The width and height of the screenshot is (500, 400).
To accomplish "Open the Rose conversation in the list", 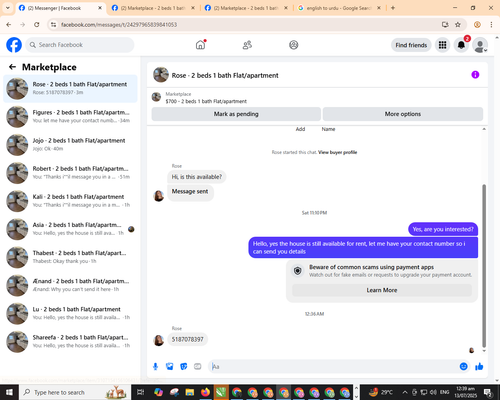I will coord(70,89).
